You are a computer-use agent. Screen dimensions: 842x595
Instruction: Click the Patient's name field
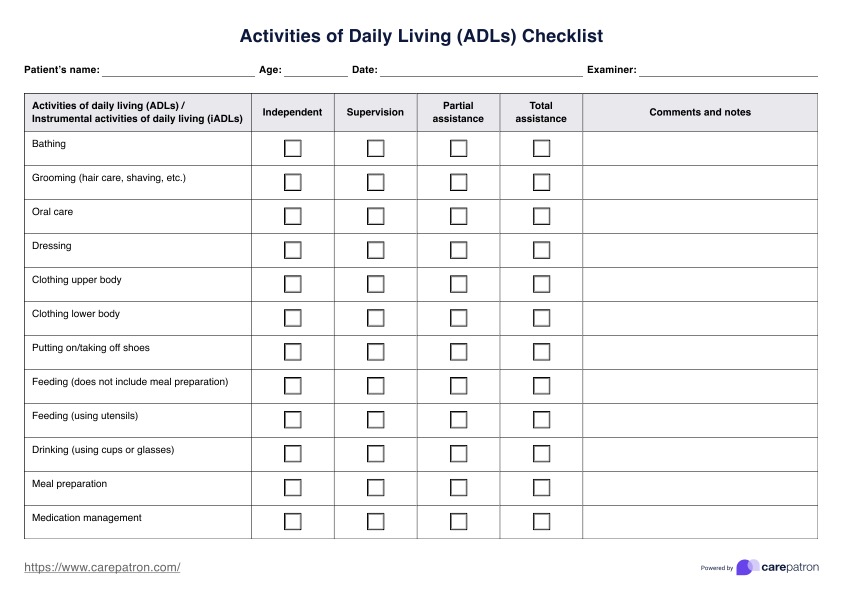178,70
